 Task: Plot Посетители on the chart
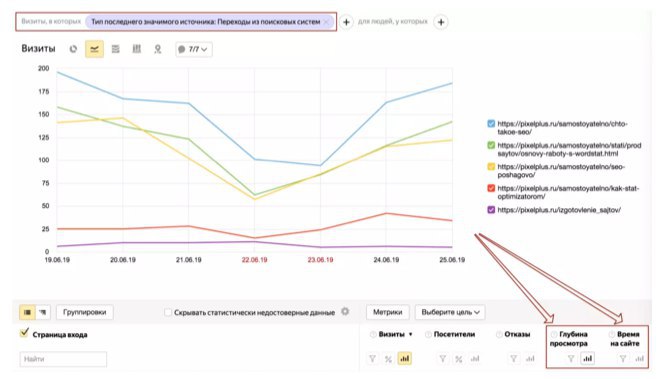[x=475, y=359]
